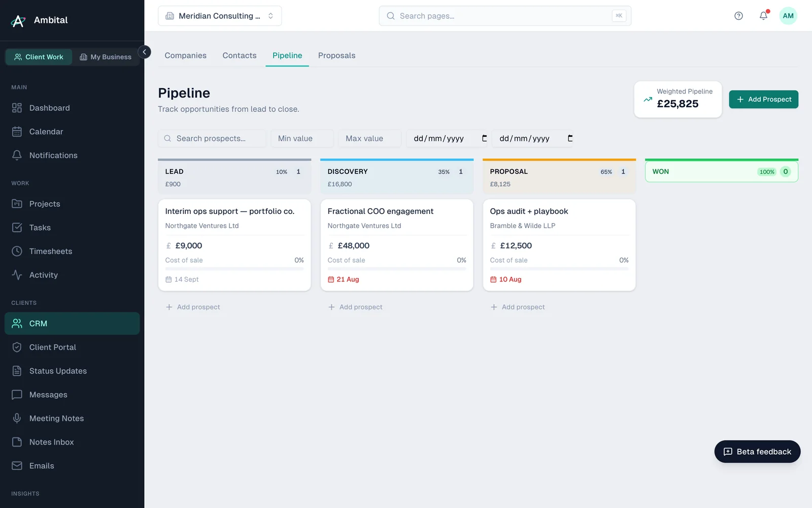Collapse the sidebar with the chevron button
This screenshot has height=508, width=812.
144,52
